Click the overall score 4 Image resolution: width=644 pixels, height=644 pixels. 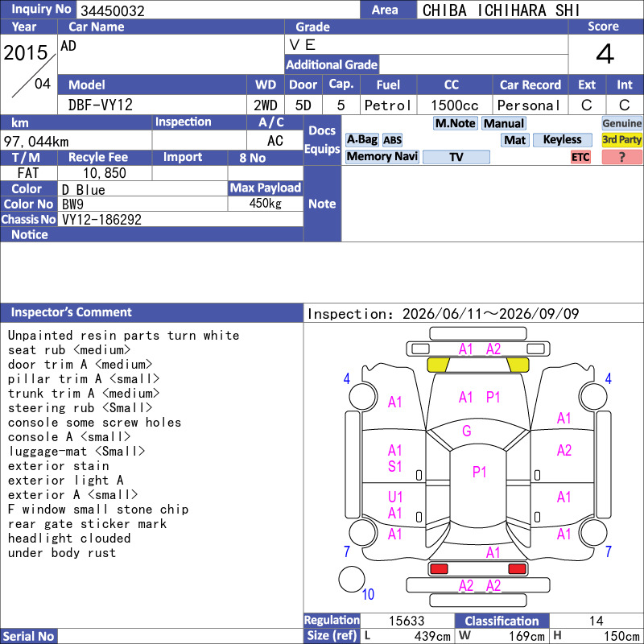pos(605,54)
